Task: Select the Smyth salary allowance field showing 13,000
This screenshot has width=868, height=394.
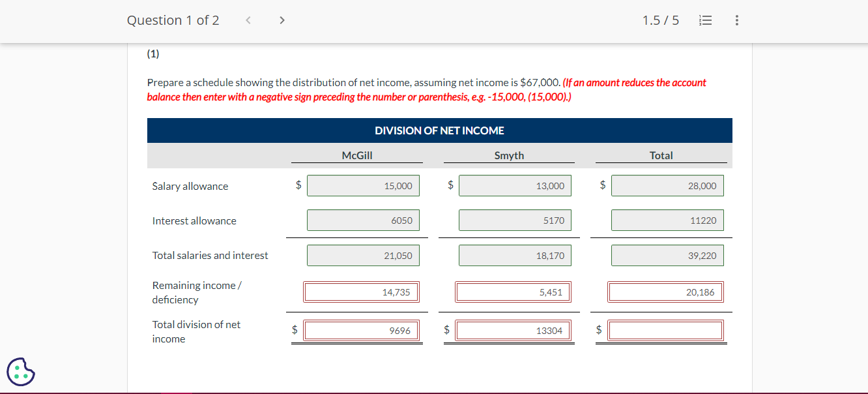Action: click(x=515, y=185)
